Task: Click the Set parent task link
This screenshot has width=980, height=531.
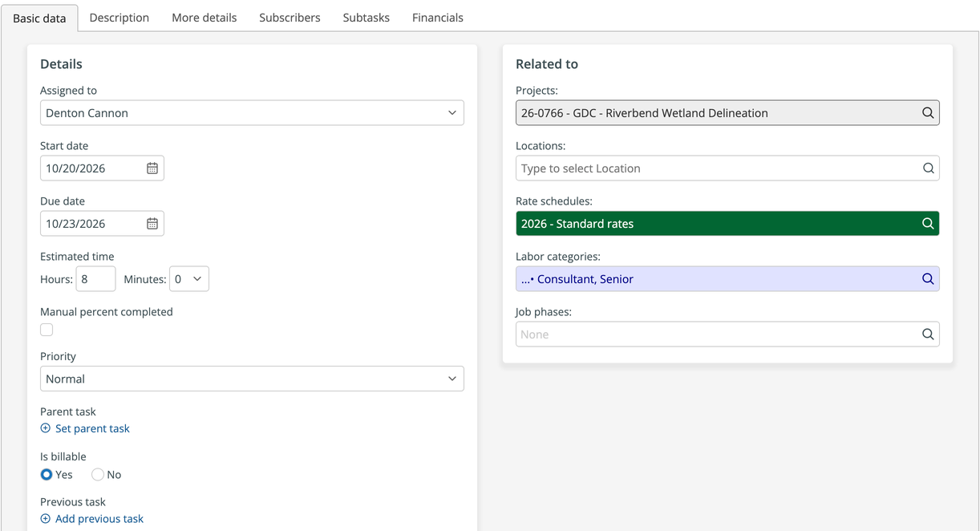Action: (x=92, y=428)
